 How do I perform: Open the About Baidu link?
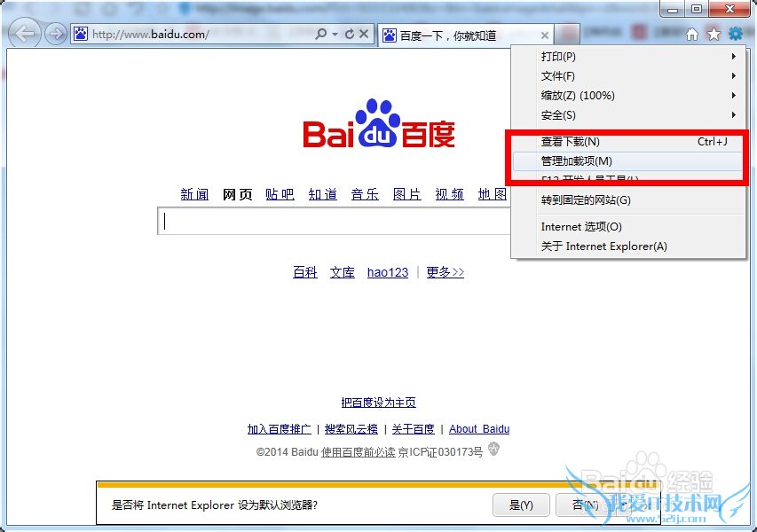pyautogui.click(x=479, y=429)
